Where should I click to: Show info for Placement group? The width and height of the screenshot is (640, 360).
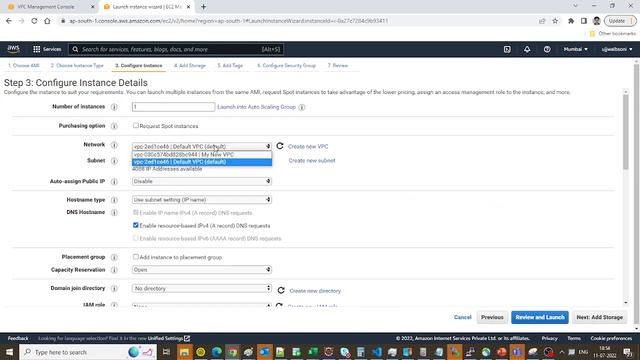pyautogui.click(x=114, y=257)
